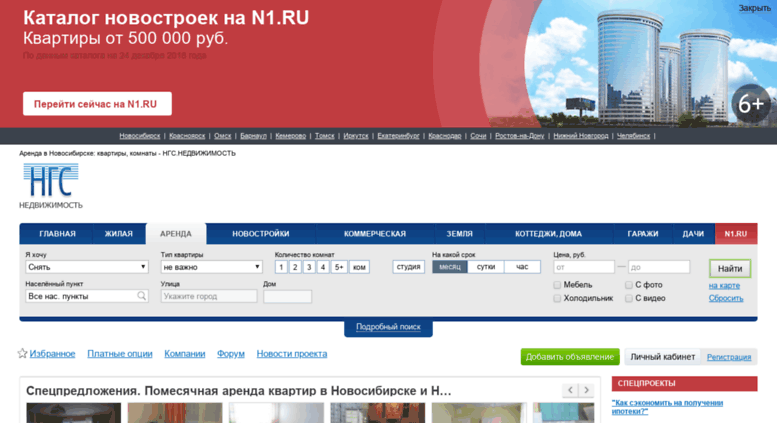Tick the С фото checkbox
The height and width of the screenshot is (423, 777).
tap(629, 285)
